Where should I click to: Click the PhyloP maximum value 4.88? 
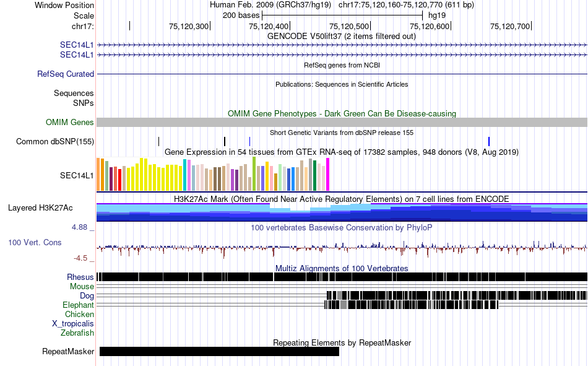click(79, 227)
